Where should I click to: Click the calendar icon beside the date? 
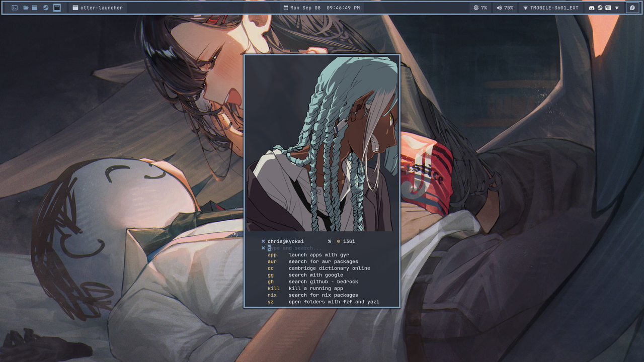pos(286,8)
